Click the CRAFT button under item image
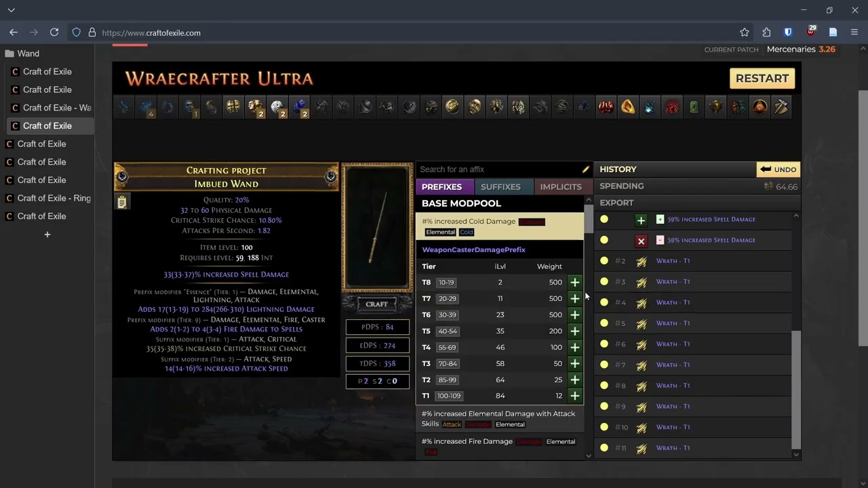The image size is (868, 488). pyautogui.click(x=377, y=304)
